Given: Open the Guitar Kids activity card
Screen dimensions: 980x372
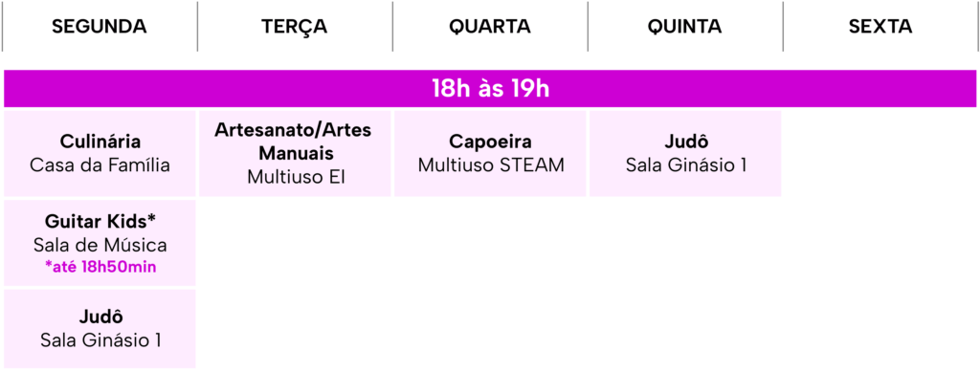Looking at the screenshot, I should [100, 243].
